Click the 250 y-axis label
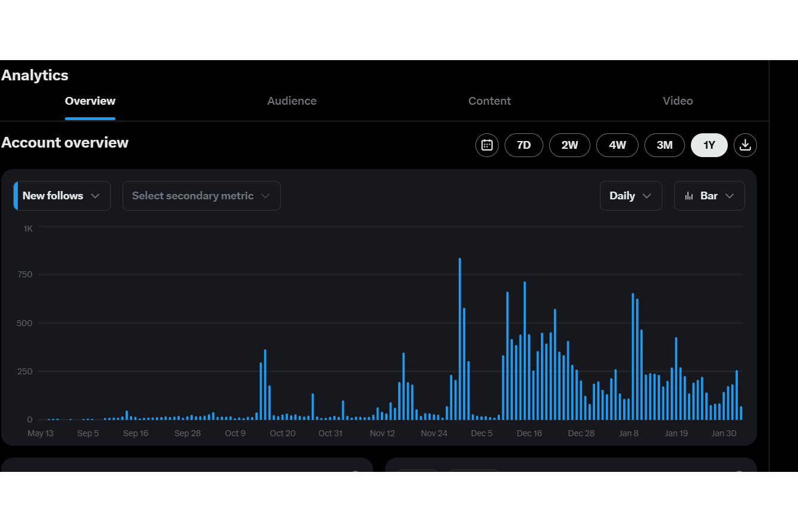The width and height of the screenshot is (798, 532). coord(26,371)
